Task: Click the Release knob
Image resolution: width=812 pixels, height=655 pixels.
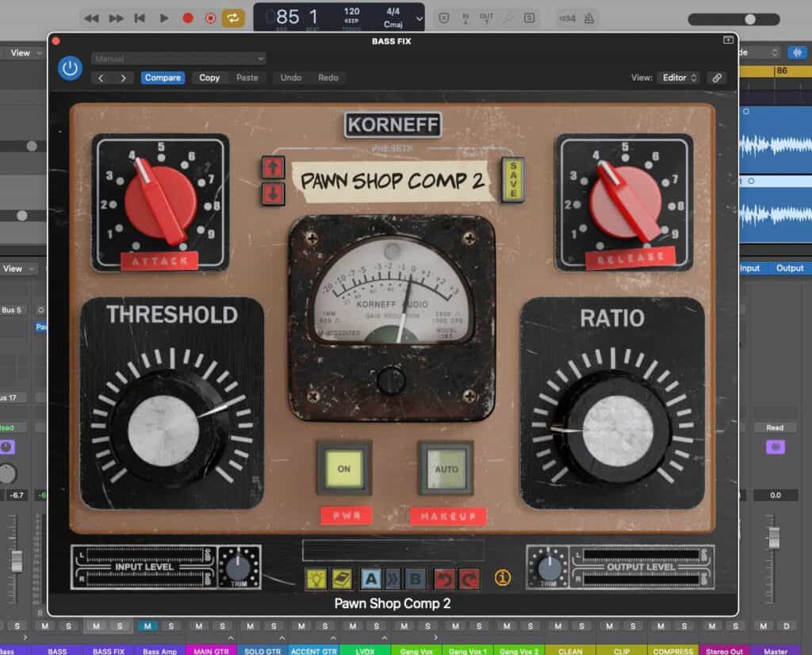Action: click(x=625, y=202)
